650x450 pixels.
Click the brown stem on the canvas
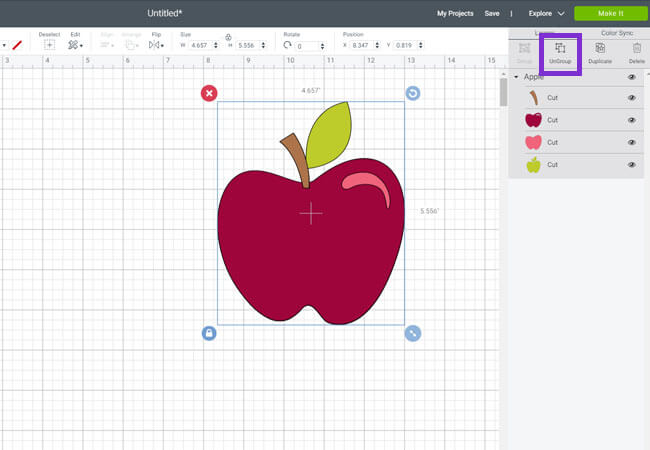pos(297,160)
